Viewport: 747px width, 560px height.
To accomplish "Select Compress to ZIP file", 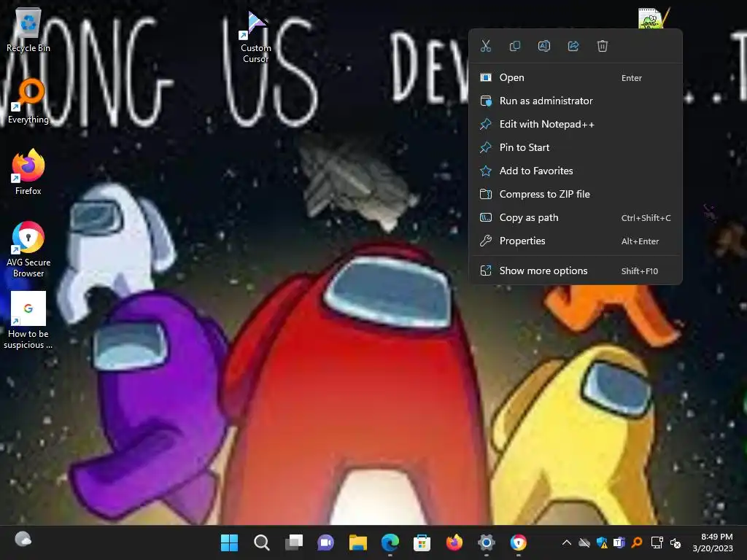I will pyautogui.click(x=576, y=194).
